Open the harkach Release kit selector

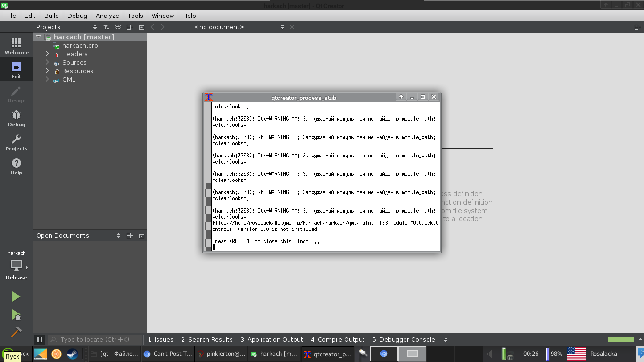17,265
